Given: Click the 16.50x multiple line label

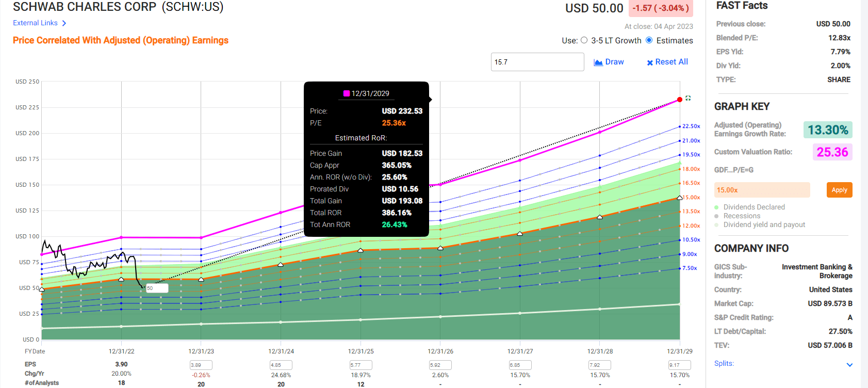Looking at the screenshot, I should [x=691, y=183].
